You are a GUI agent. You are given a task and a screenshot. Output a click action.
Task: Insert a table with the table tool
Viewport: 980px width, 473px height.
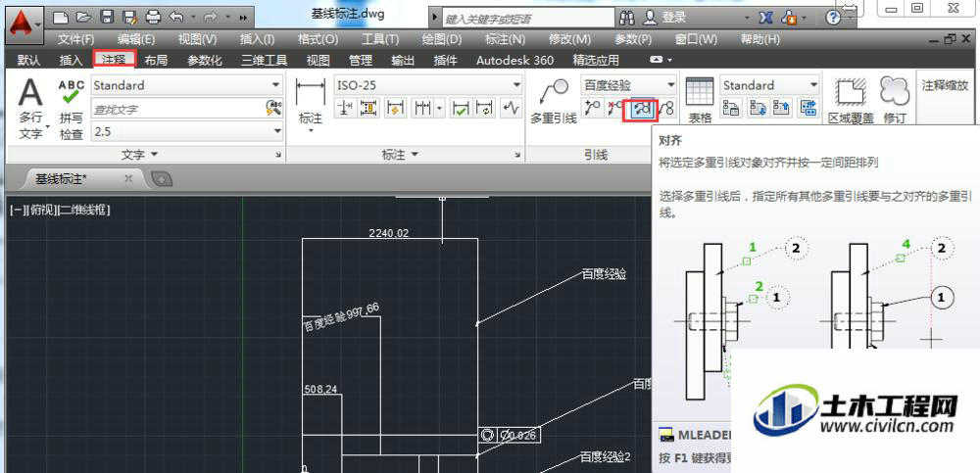(x=700, y=101)
